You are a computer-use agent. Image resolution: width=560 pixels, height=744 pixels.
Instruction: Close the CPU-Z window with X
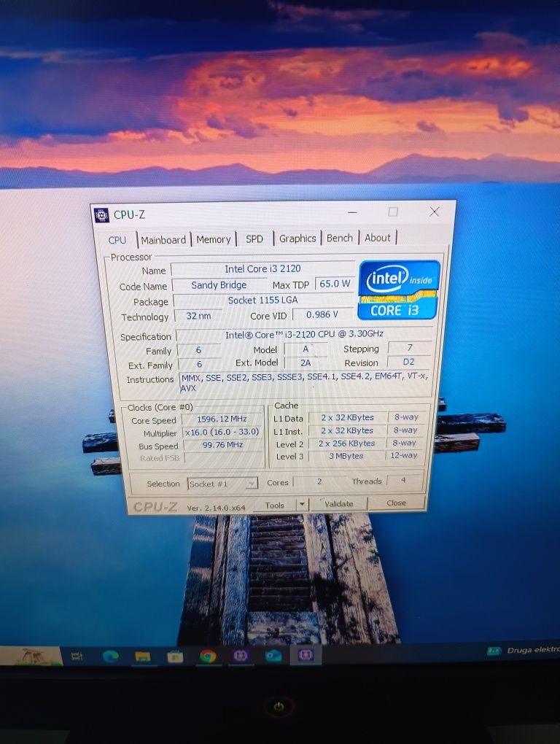coord(434,212)
